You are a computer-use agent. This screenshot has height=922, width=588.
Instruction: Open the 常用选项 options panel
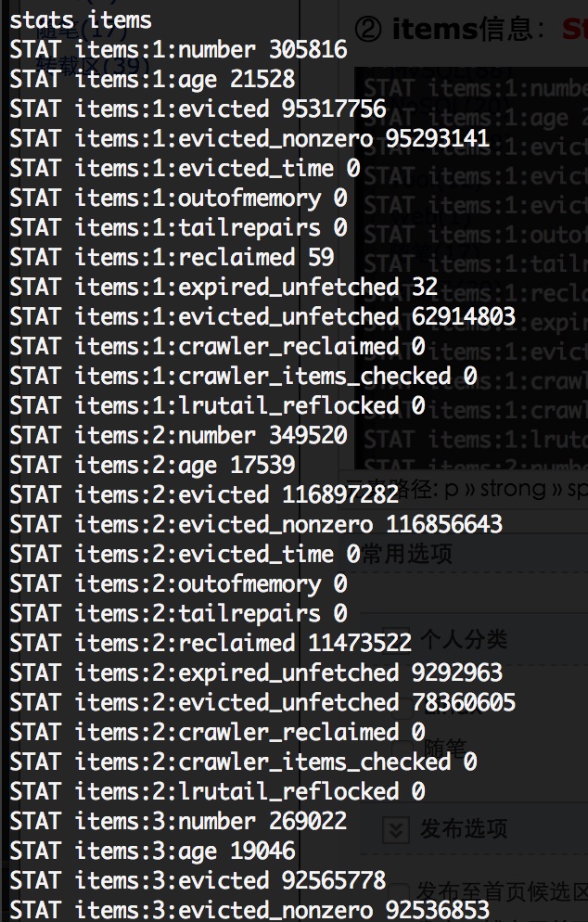(407, 554)
